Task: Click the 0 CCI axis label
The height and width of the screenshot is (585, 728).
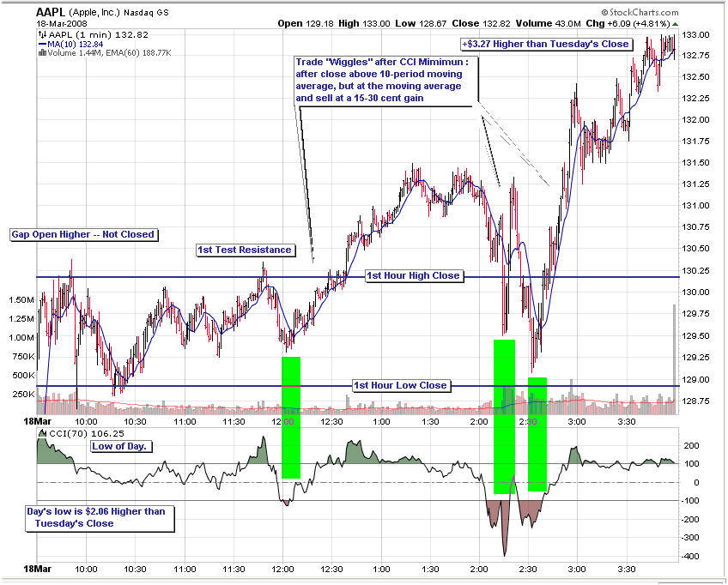Action: pos(696,483)
